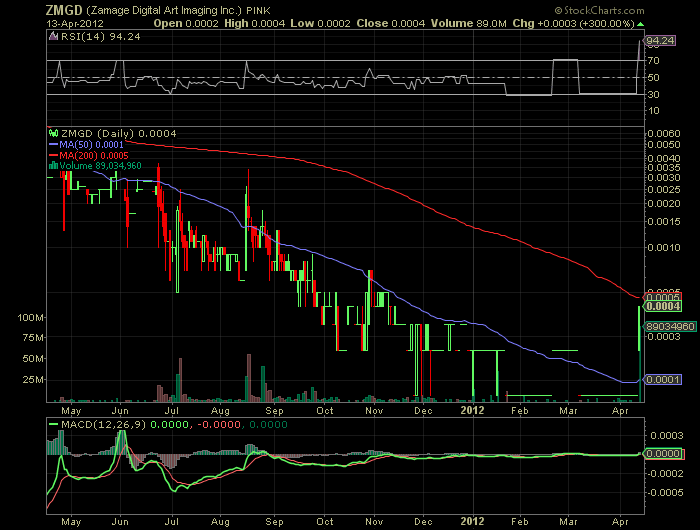The width and height of the screenshot is (700, 530).
Task: Click the Open 0.0002 value
Action: 186,24
